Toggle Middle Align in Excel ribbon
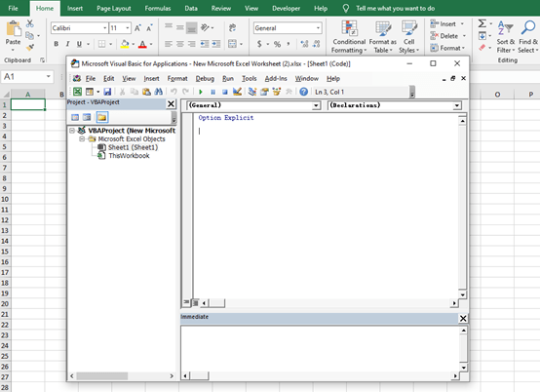Viewport: 540px width, 392px height. tap(179, 27)
